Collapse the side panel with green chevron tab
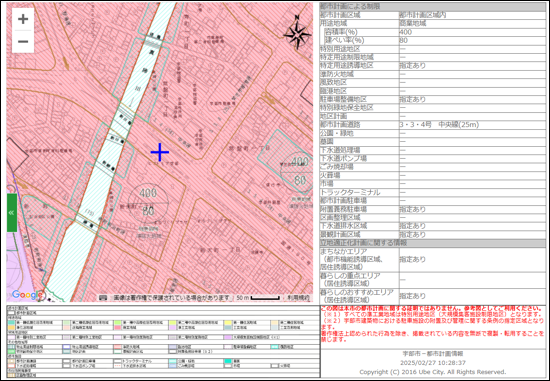 pos(12,213)
